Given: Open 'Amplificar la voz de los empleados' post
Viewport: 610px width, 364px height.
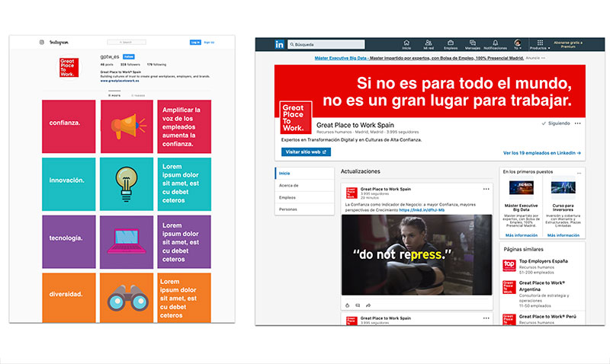Looking at the screenshot, I should pos(185,126).
